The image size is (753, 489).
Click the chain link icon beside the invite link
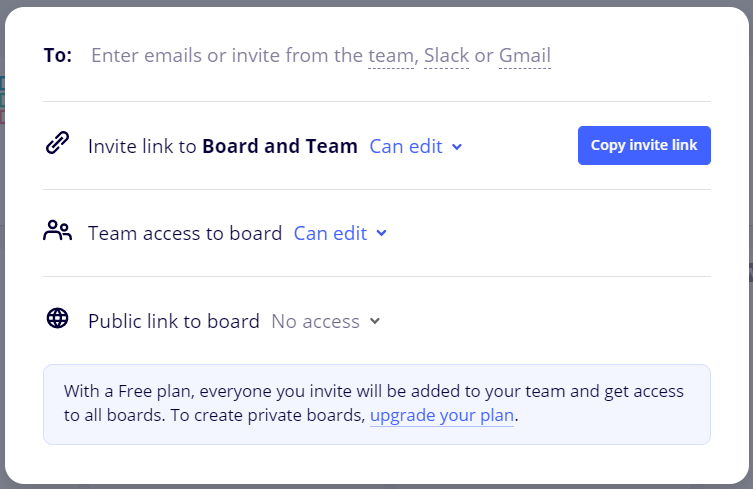[x=58, y=144]
